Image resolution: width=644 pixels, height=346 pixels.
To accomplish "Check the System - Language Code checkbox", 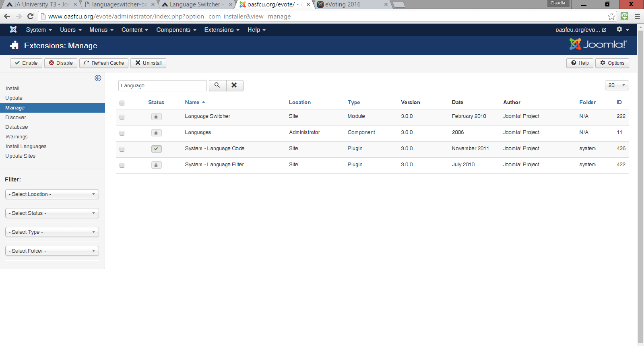I will [x=122, y=149].
